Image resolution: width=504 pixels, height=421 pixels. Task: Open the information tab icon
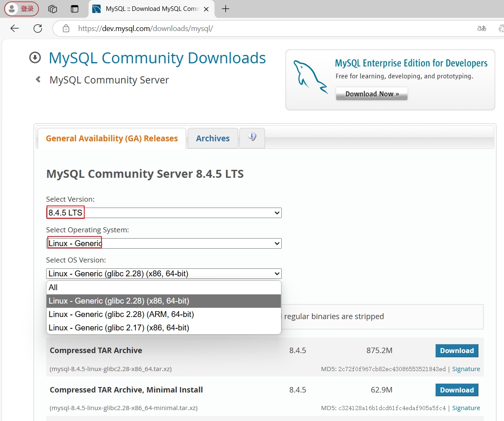point(252,138)
